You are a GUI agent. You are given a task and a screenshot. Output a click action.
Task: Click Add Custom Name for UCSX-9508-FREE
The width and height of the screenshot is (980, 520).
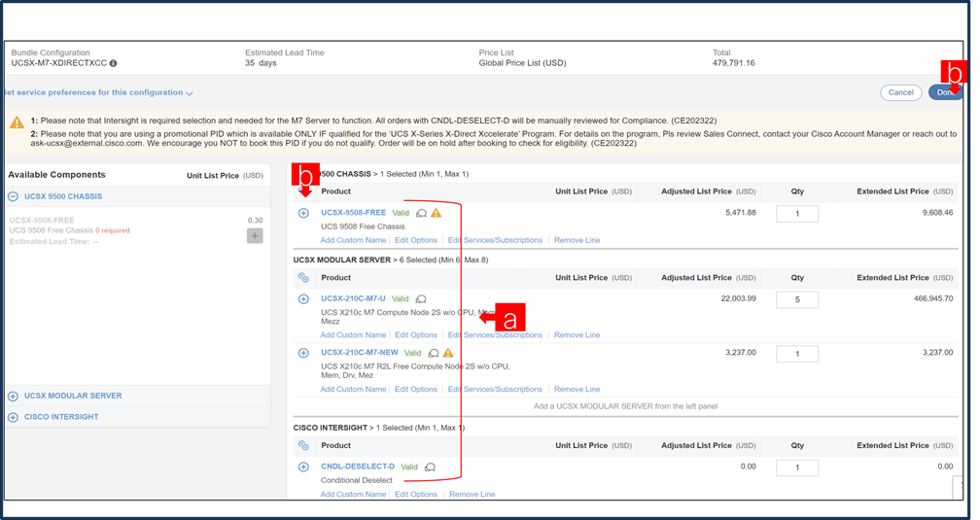click(x=353, y=240)
